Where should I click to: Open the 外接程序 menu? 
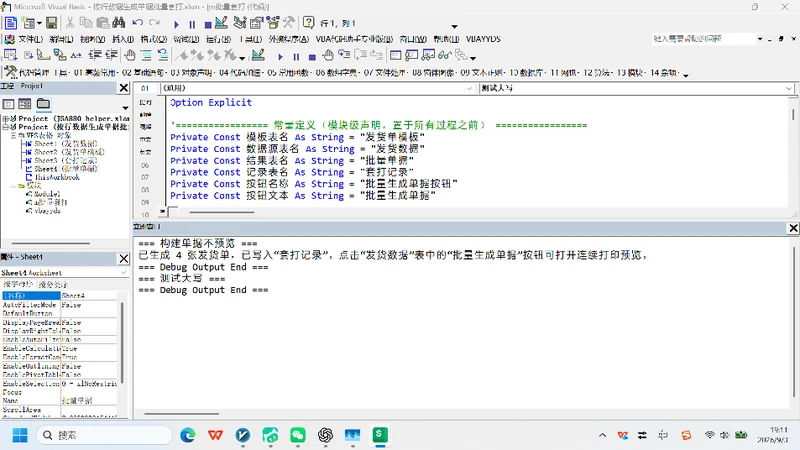click(x=289, y=39)
